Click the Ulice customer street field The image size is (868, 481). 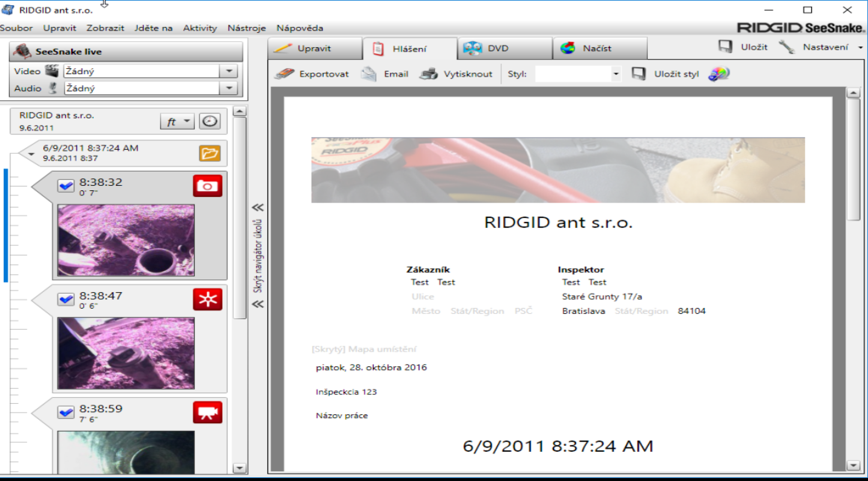(423, 297)
